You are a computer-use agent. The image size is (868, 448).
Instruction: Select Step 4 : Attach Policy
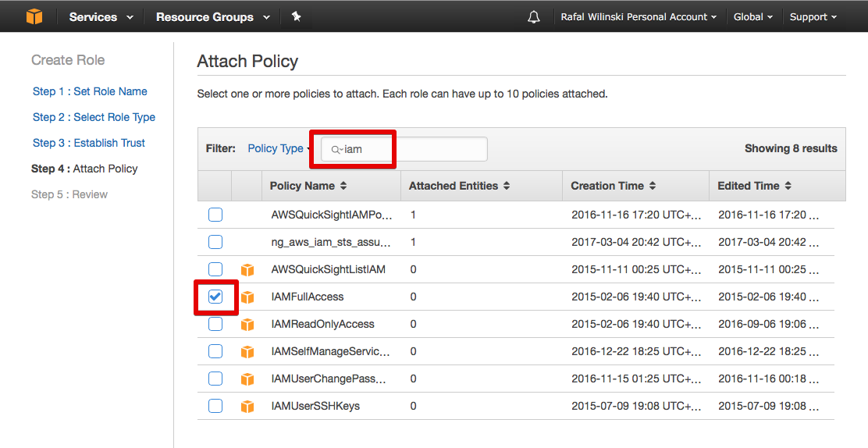(x=84, y=169)
